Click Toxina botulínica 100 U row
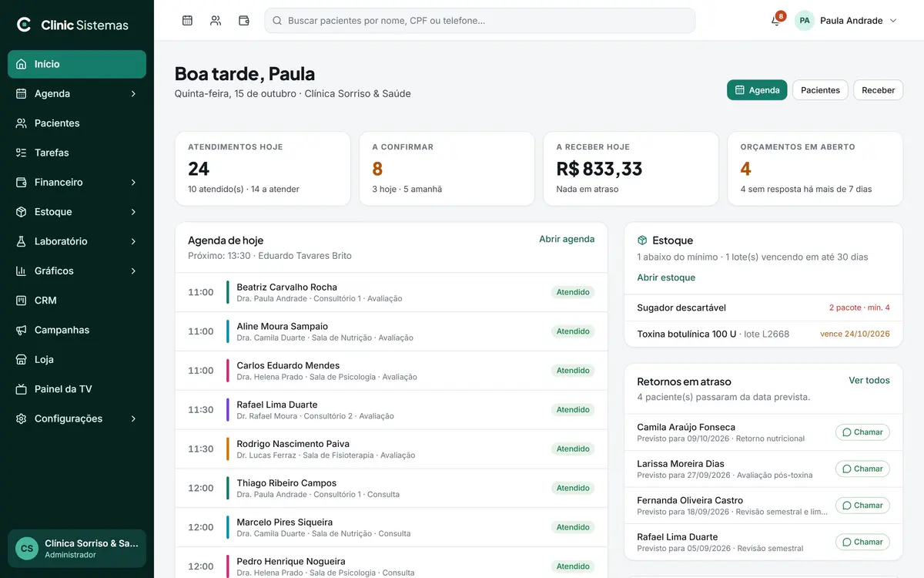Image resolution: width=924 pixels, height=578 pixels. (x=763, y=334)
